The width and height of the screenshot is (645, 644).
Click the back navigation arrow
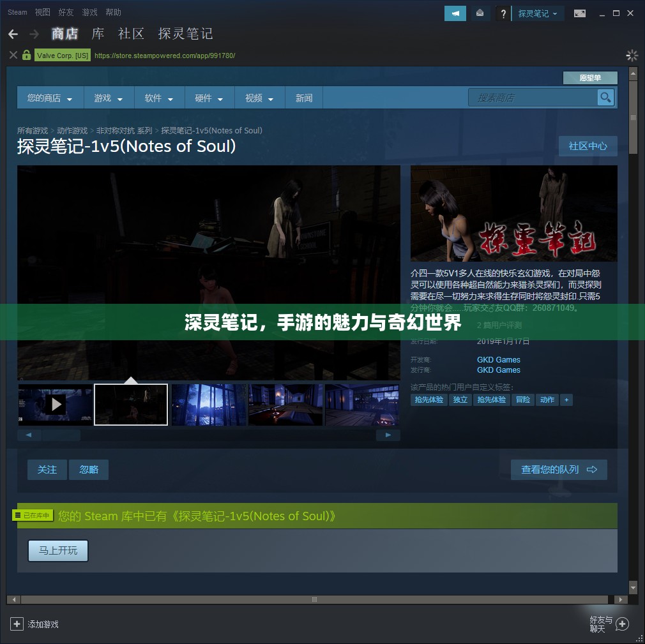click(13, 34)
